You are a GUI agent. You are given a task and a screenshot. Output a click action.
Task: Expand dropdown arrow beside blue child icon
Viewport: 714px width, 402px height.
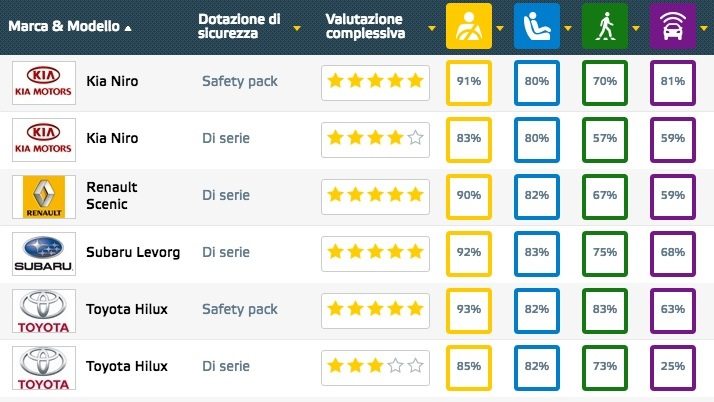[568, 28]
